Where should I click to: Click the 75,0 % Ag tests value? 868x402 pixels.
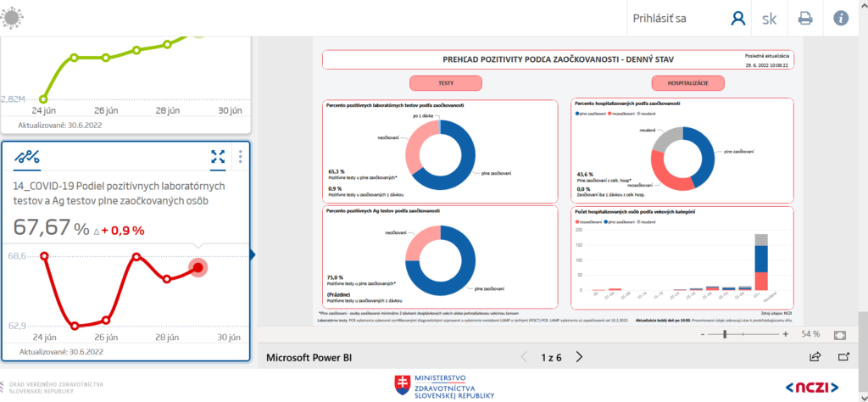(x=336, y=276)
